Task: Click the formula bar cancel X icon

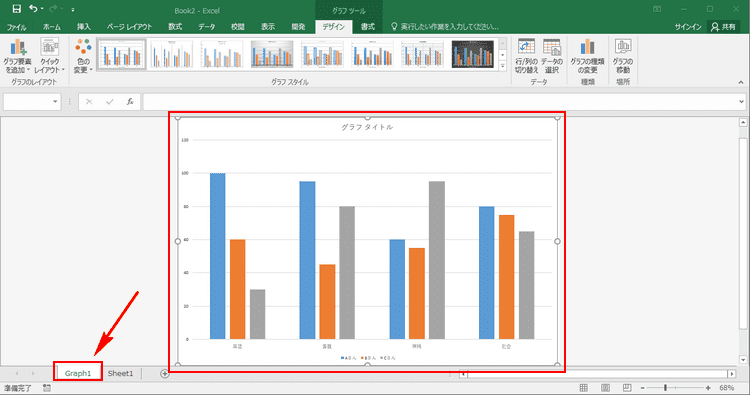Action: (89, 101)
